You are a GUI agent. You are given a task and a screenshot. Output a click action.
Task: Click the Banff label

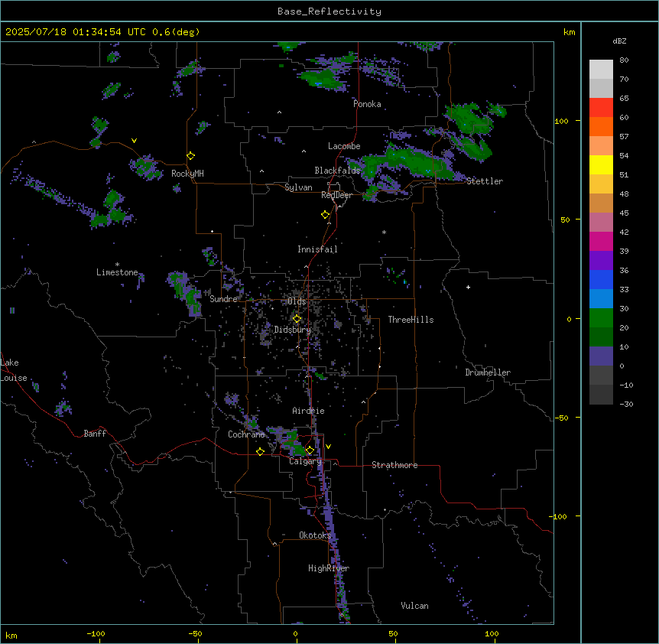click(95, 434)
